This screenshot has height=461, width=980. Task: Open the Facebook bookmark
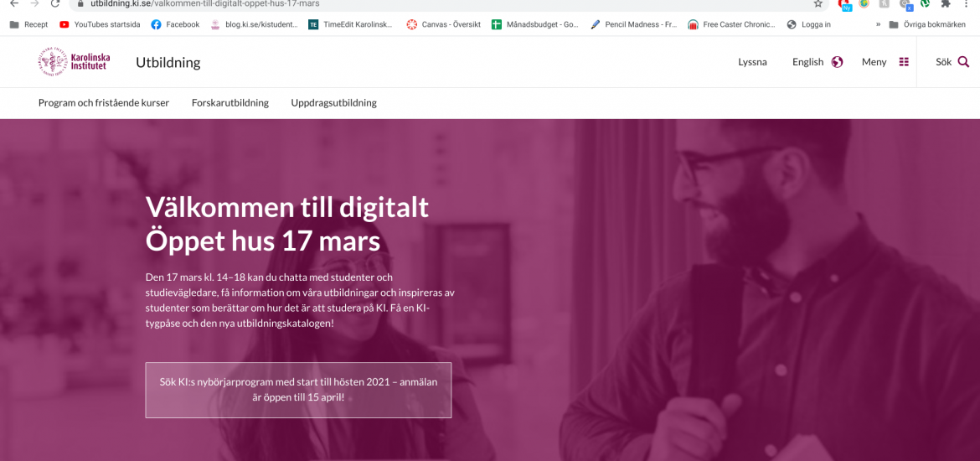click(176, 24)
